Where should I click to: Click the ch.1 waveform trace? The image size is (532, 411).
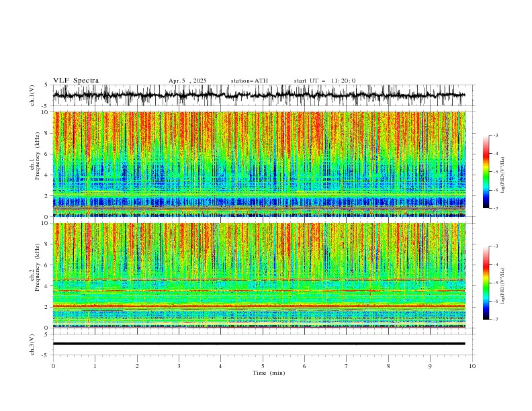click(x=259, y=95)
